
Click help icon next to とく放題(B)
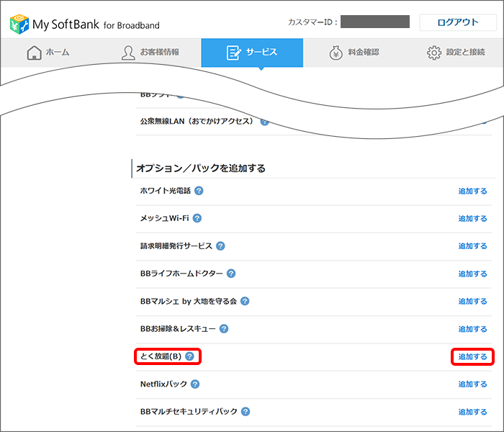[x=189, y=356]
